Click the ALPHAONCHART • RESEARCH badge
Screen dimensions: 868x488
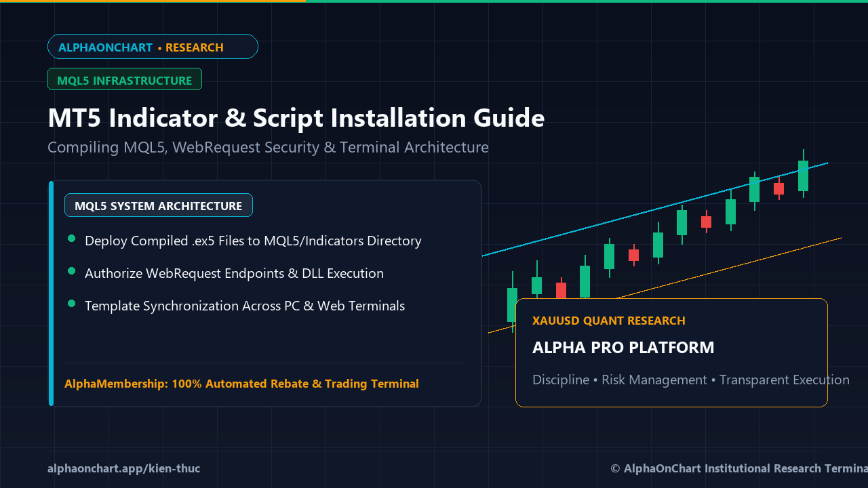(x=153, y=47)
